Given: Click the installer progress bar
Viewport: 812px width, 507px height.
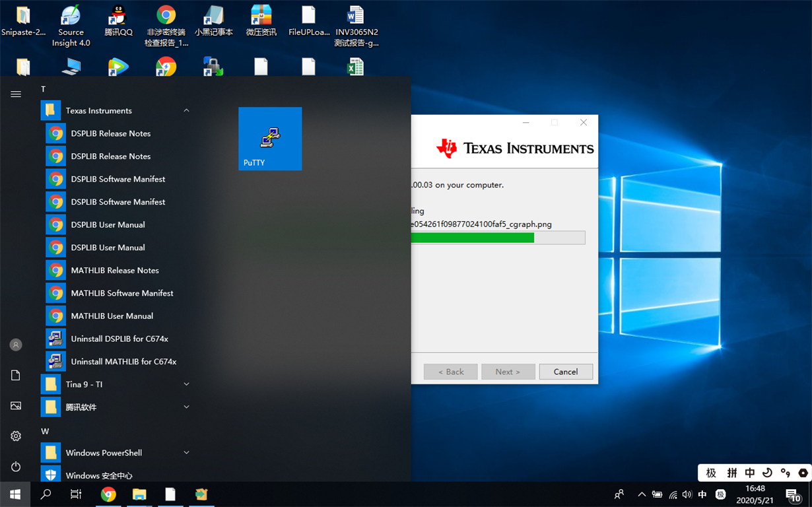Looking at the screenshot, I should click(x=498, y=238).
